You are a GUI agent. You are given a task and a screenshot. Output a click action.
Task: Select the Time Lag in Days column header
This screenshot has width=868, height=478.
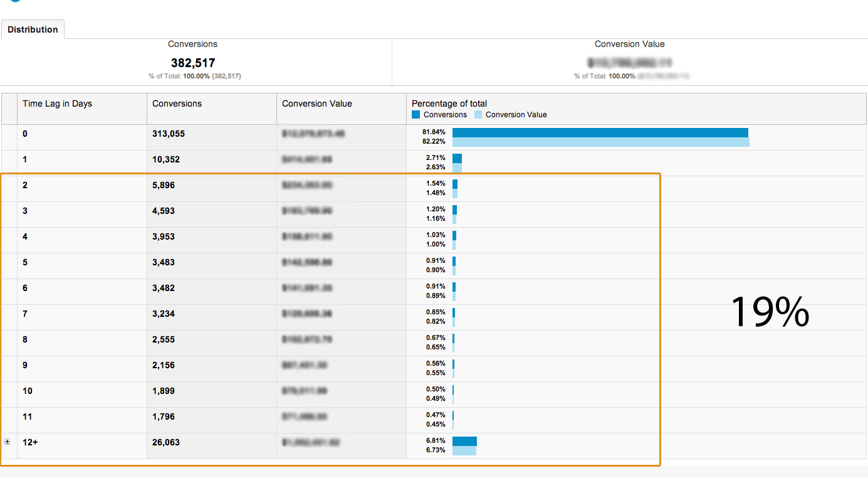57,104
